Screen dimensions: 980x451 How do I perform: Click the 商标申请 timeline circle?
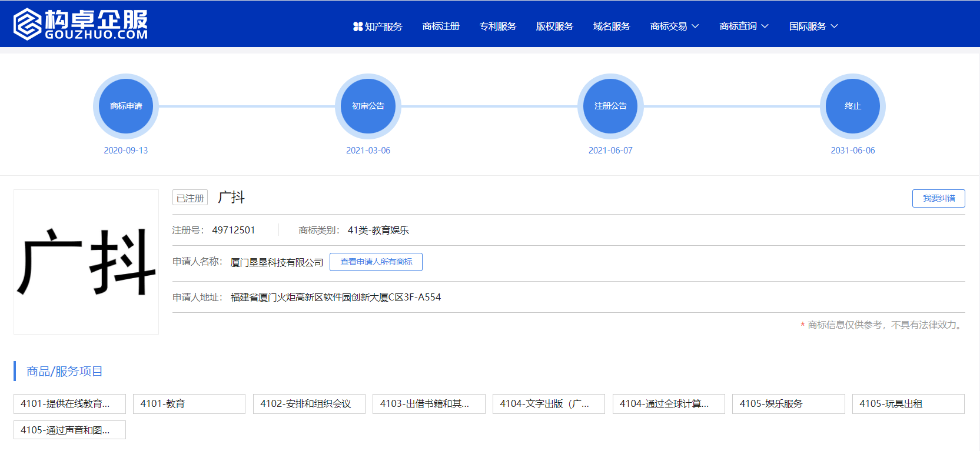pyautogui.click(x=126, y=106)
